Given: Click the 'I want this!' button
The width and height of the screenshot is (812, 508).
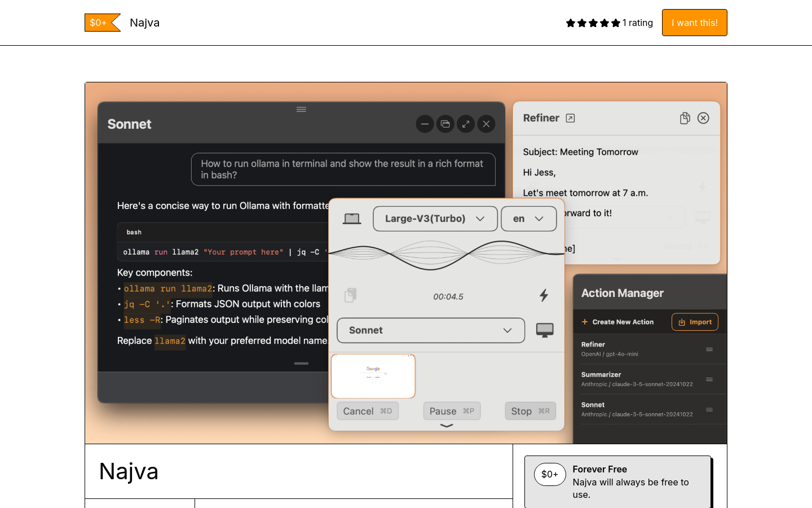Looking at the screenshot, I should point(694,23).
